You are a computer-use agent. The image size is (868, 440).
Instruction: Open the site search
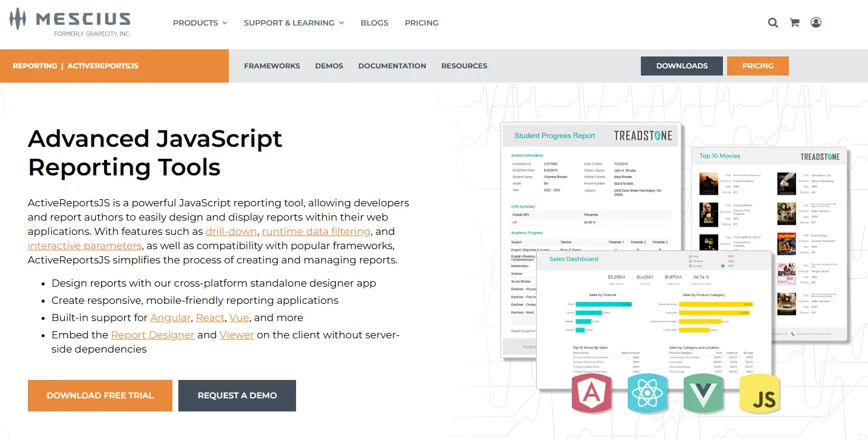[773, 23]
